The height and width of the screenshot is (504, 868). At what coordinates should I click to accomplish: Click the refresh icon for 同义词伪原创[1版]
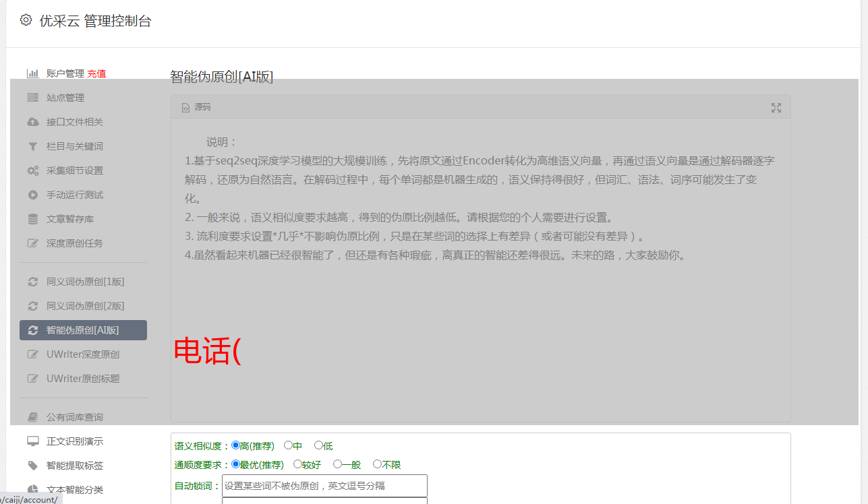[32, 282]
